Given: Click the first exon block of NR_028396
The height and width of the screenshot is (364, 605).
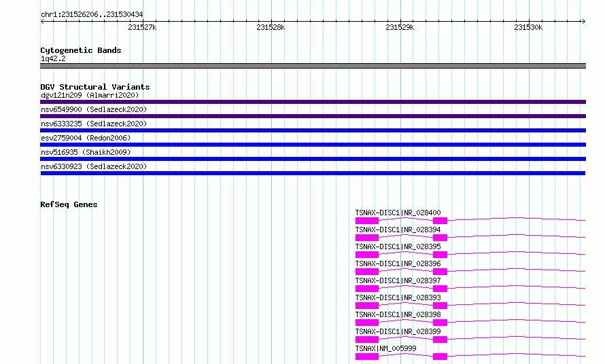Looking at the screenshot, I should pyautogui.click(x=367, y=272).
